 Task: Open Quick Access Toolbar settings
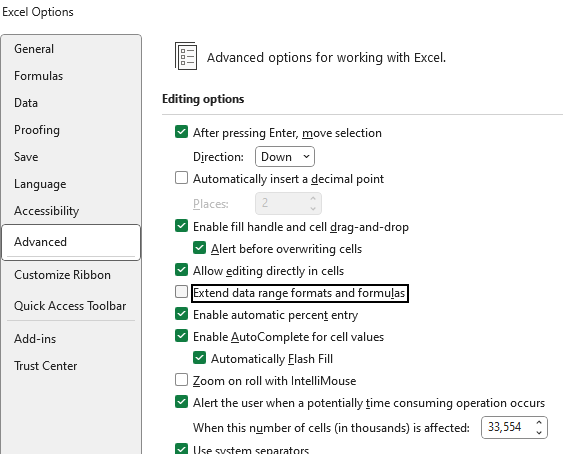(70, 306)
